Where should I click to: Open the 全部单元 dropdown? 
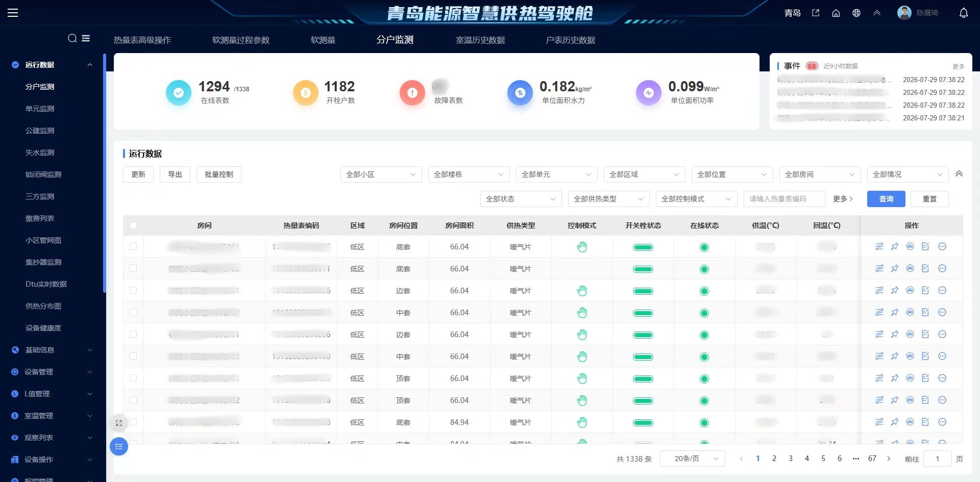point(557,174)
